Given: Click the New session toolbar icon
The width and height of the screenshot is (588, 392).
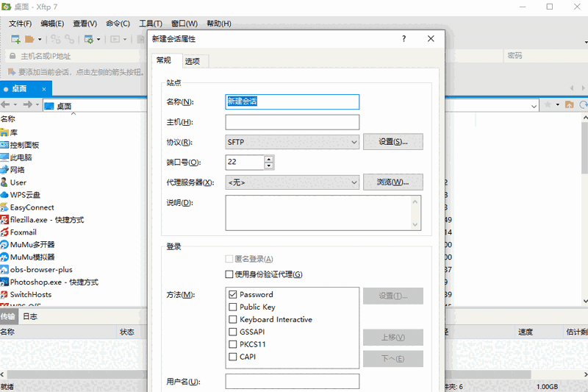Looking at the screenshot, I should coord(15,39).
